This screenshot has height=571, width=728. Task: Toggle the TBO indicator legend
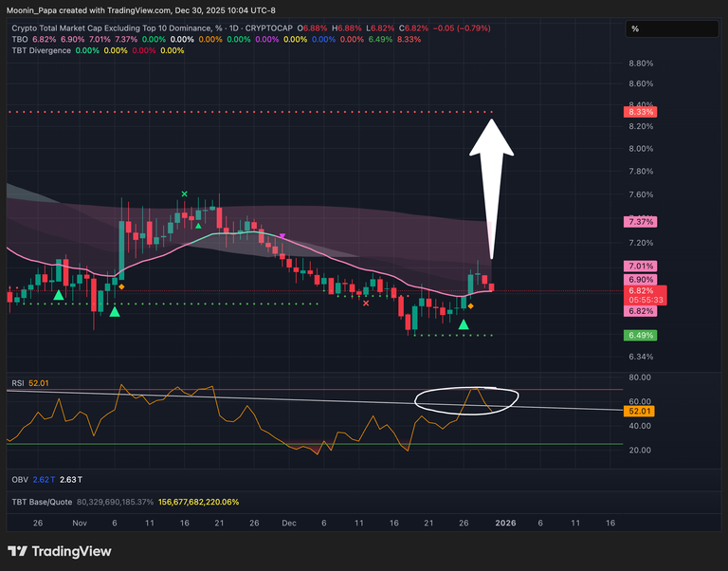[x=20, y=40]
